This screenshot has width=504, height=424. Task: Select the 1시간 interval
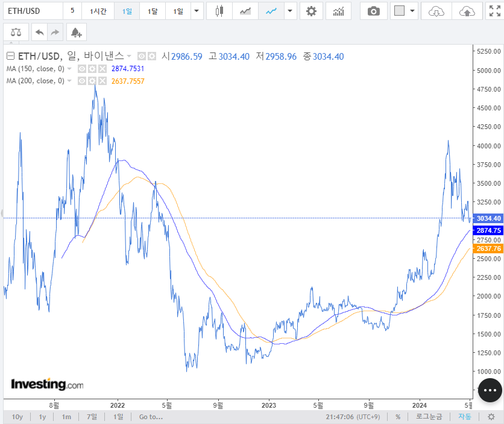point(98,11)
